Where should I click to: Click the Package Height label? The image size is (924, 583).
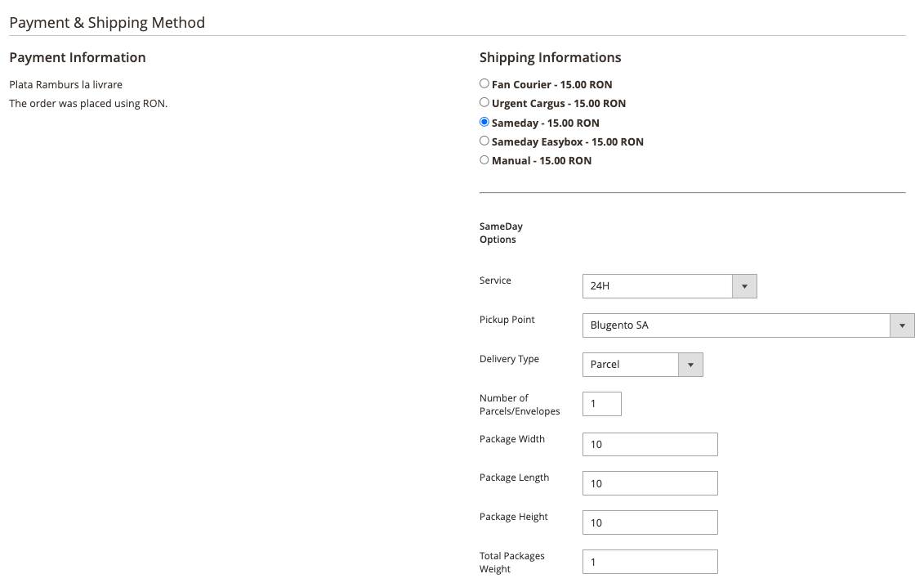tap(514, 517)
